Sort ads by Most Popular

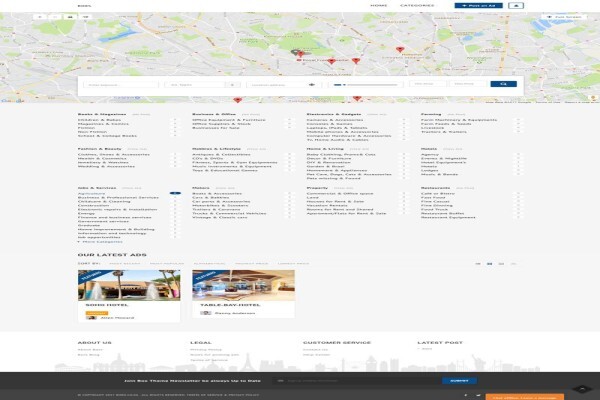point(167,263)
